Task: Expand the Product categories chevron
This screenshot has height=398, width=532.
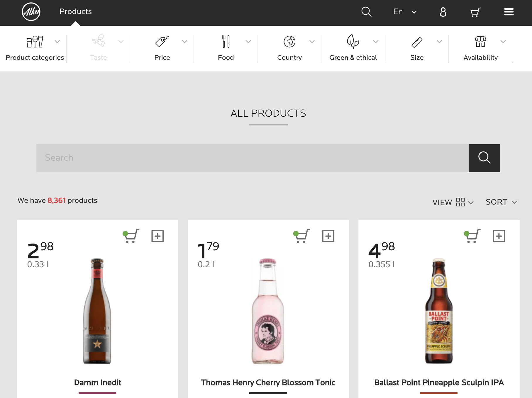Action: [x=57, y=42]
